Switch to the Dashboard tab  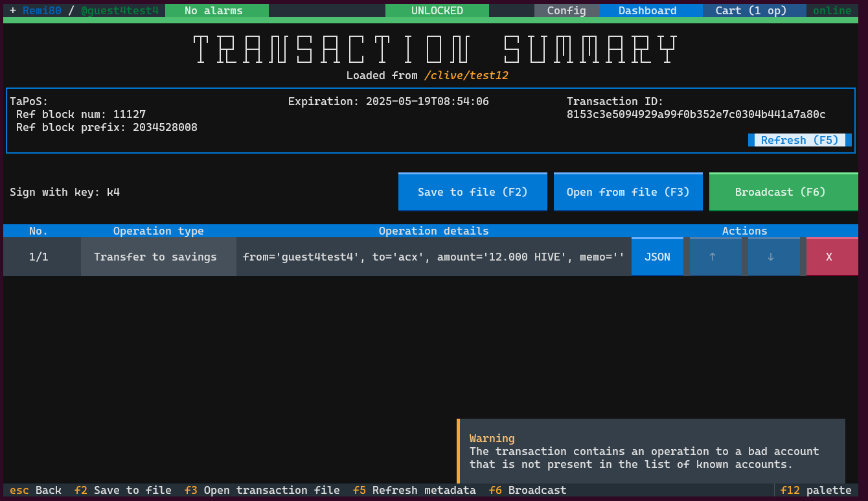click(651, 10)
